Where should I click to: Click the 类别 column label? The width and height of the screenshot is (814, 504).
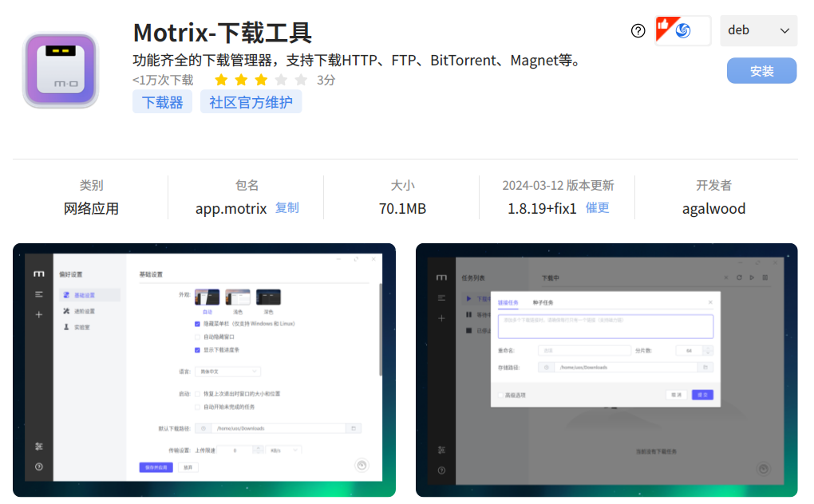click(x=91, y=186)
